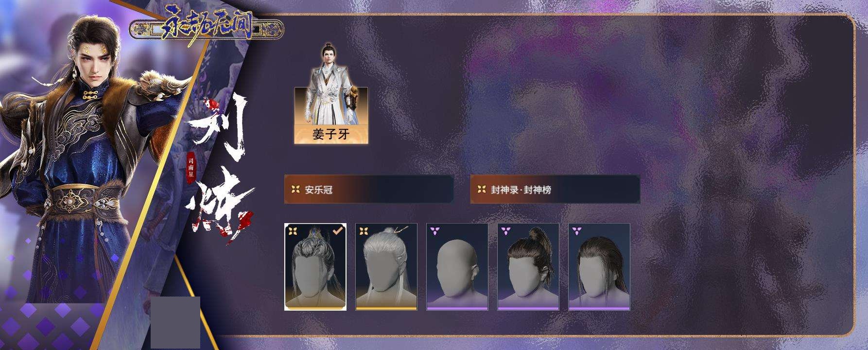Select the 姜子牙 name label
Viewport: 868px width, 350px height.
pos(331,134)
